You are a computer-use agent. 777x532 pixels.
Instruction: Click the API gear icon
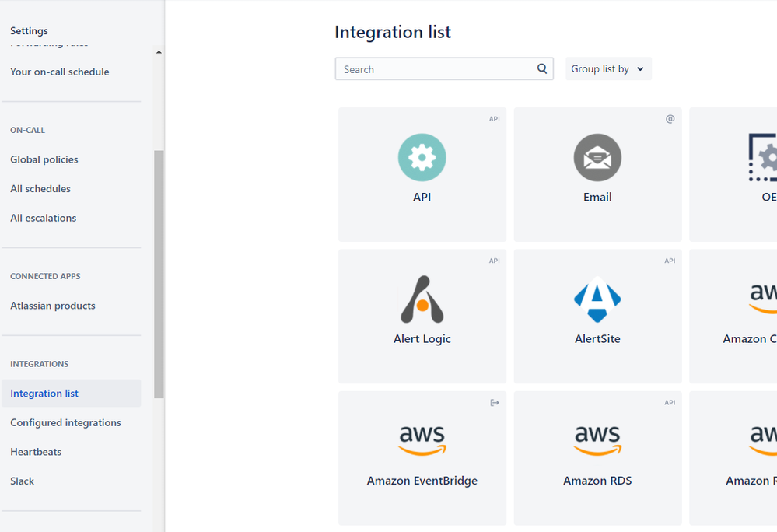pyautogui.click(x=422, y=158)
